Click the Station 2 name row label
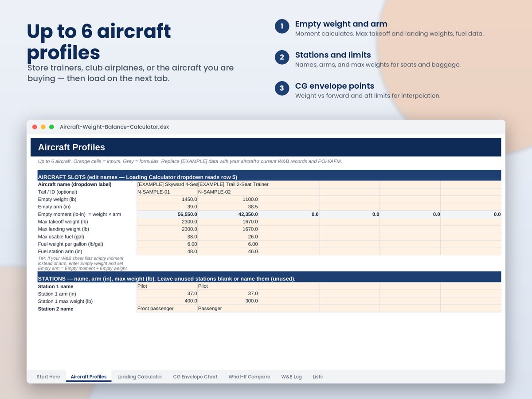Viewport: 532px width, 399px height. click(x=55, y=309)
